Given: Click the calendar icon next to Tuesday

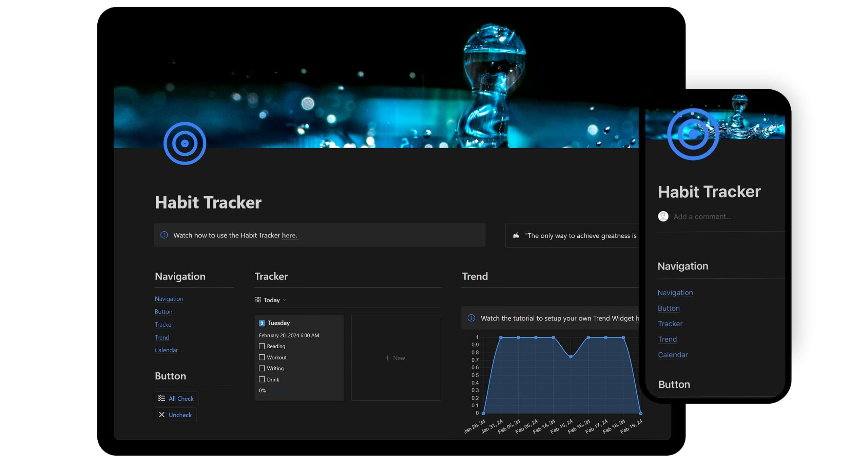Looking at the screenshot, I should (x=262, y=323).
